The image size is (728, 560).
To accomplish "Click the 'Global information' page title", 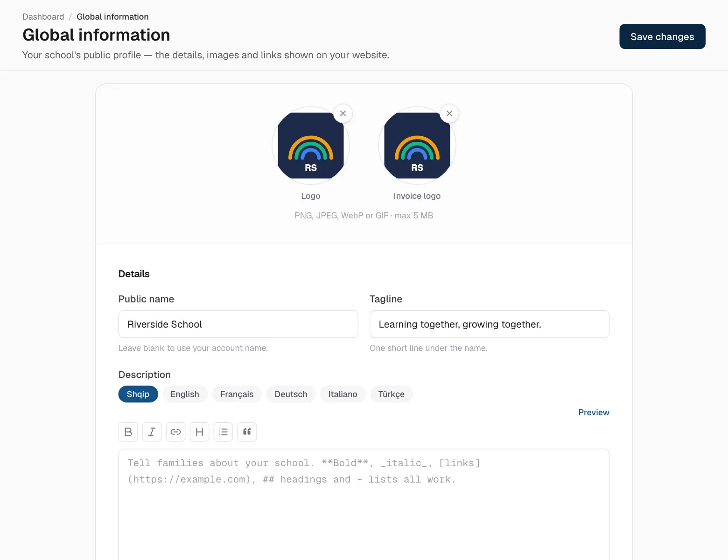I will click(x=96, y=35).
